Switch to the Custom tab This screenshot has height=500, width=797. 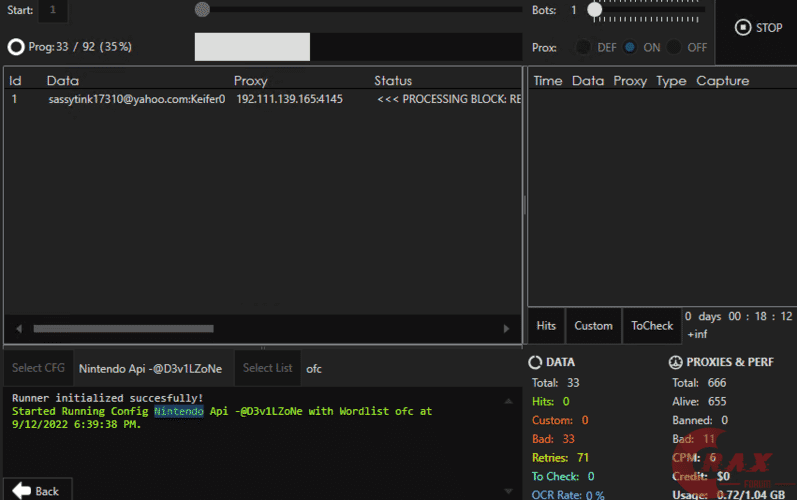[x=593, y=325]
